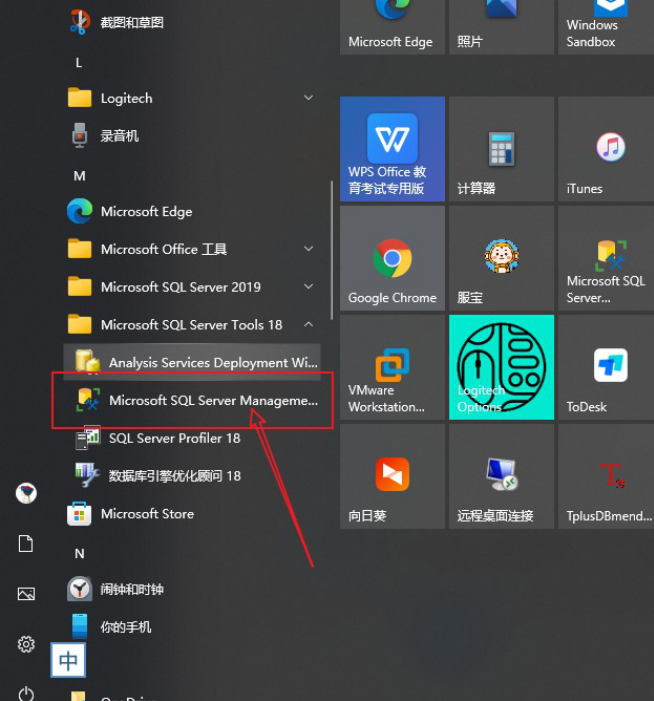Open the iTunes tile
The height and width of the screenshot is (701, 654).
click(607, 149)
